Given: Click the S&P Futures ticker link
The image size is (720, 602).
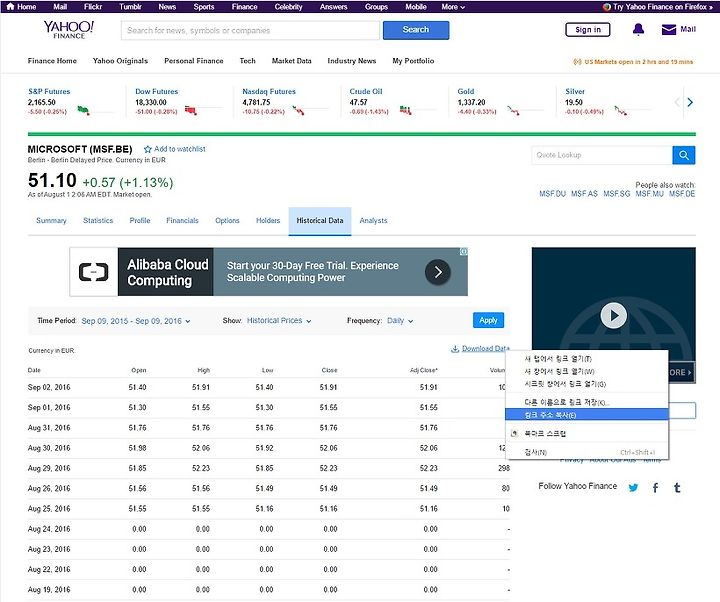Looking at the screenshot, I should coord(49,91).
